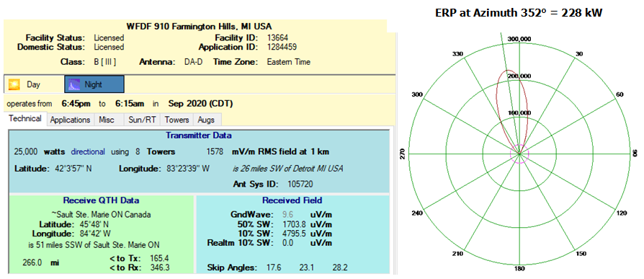This screenshot has width=644, height=279.
Task: Click the Day sun icon
Action: [14, 84]
